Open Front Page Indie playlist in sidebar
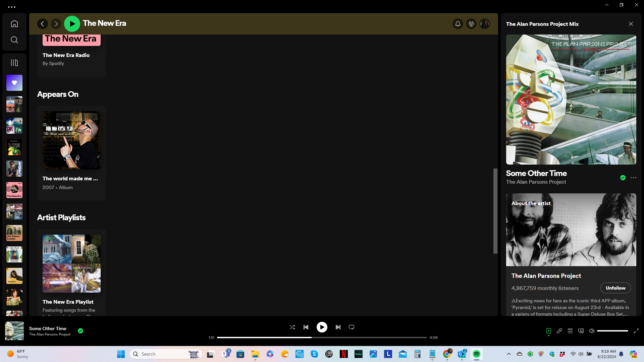The width and height of the screenshot is (644, 362). coord(14,254)
